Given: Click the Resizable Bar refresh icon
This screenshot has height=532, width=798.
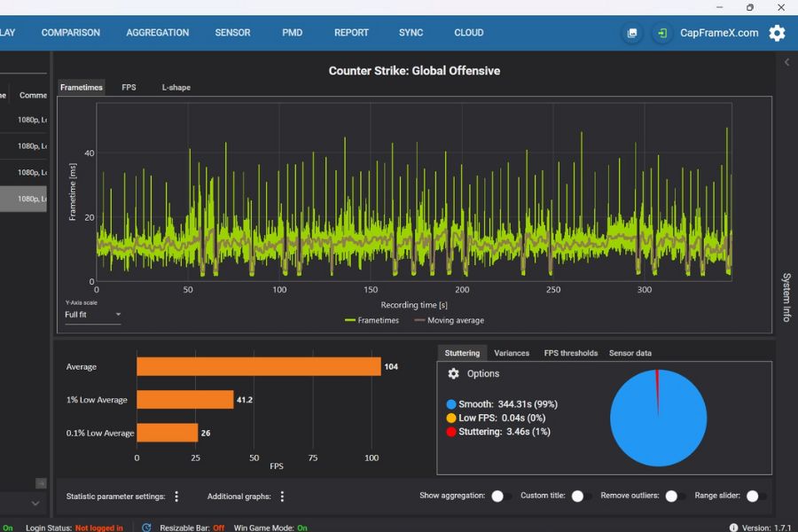Looking at the screenshot, I should (147, 528).
